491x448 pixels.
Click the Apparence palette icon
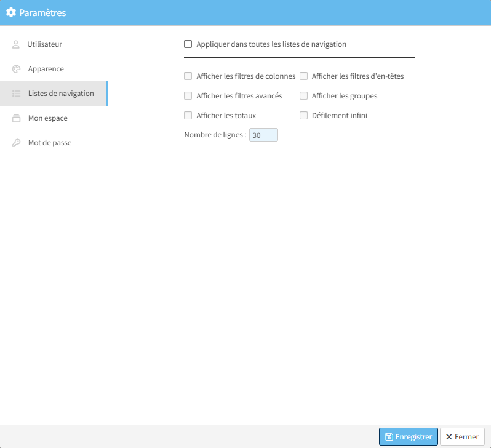point(16,69)
